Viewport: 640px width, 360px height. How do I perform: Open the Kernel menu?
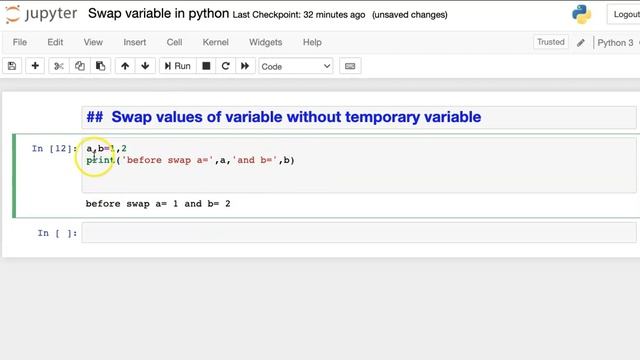[216, 42]
